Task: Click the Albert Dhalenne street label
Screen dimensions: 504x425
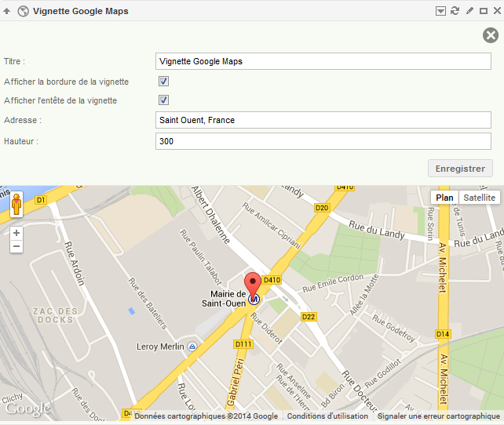Action: pyautogui.click(x=211, y=215)
